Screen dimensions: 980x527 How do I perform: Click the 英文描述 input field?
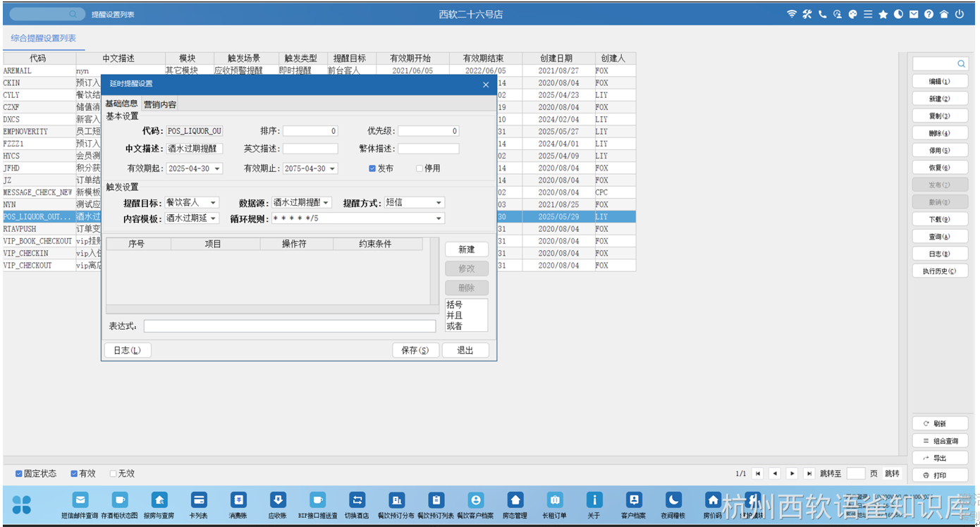point(310,149)
